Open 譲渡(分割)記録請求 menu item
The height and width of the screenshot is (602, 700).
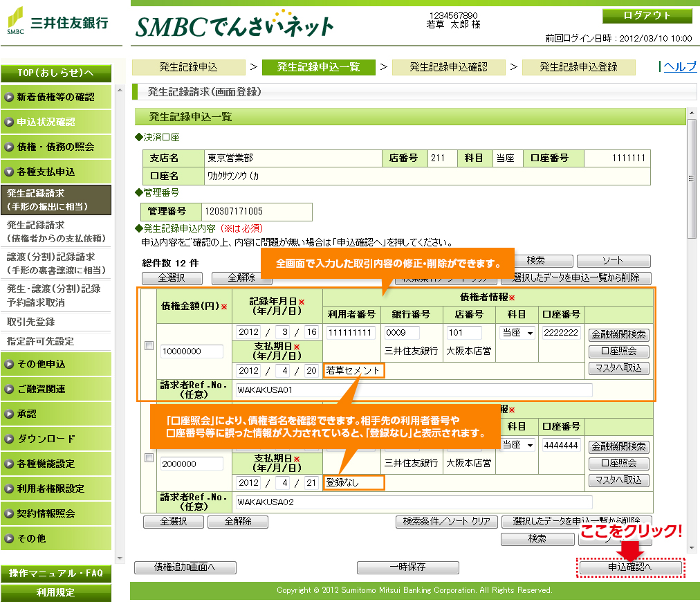pyautogui.click(x=56, y=264)
